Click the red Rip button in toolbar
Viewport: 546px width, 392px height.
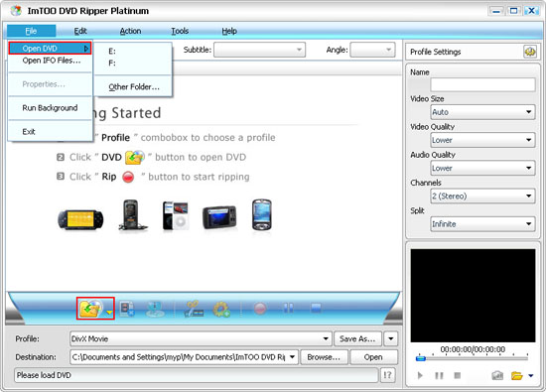tap(260, 309)
